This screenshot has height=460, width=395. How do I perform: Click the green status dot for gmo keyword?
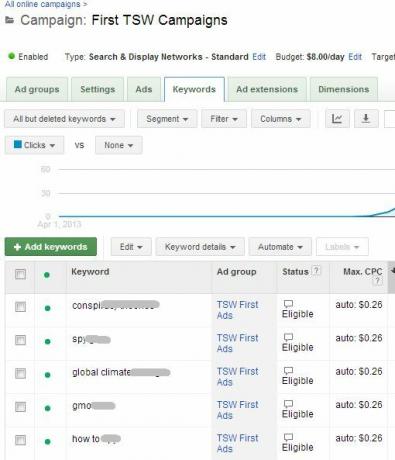47,408
